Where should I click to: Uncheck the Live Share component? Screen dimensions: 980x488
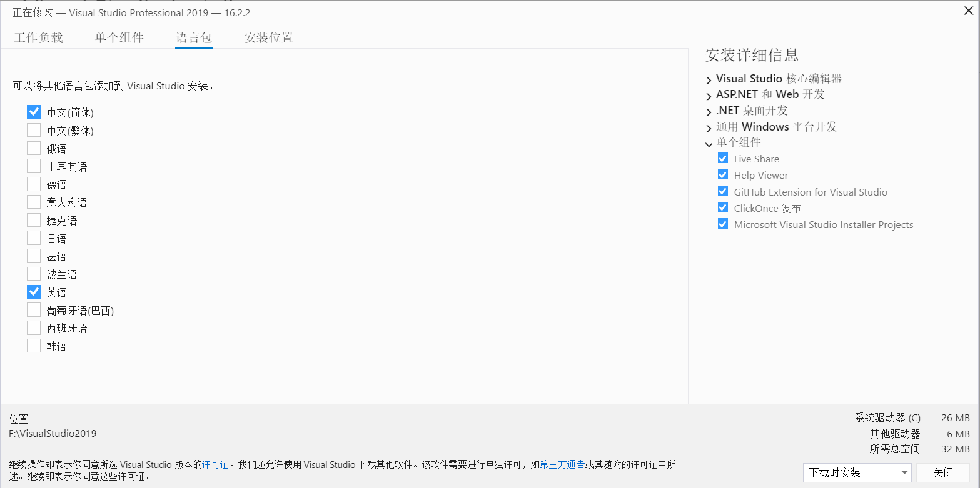(722, 158)
